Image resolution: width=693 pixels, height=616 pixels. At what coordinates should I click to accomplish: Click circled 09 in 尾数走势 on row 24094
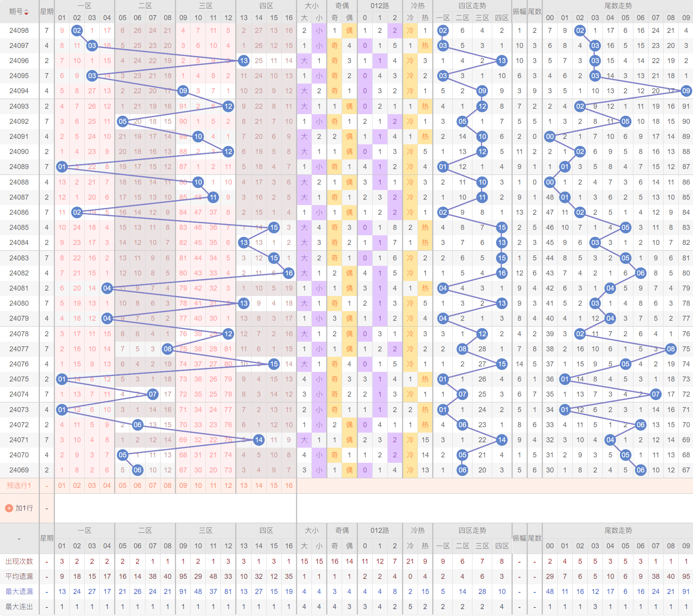(686, 91)
